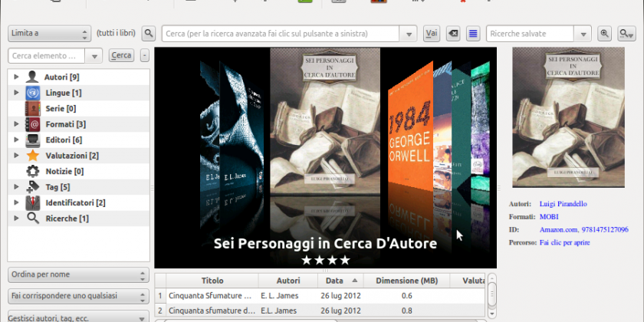Click the 'Vai' search button
This screenshot has width=644, height=322.
pyautogui.click(x=432, y=34)
